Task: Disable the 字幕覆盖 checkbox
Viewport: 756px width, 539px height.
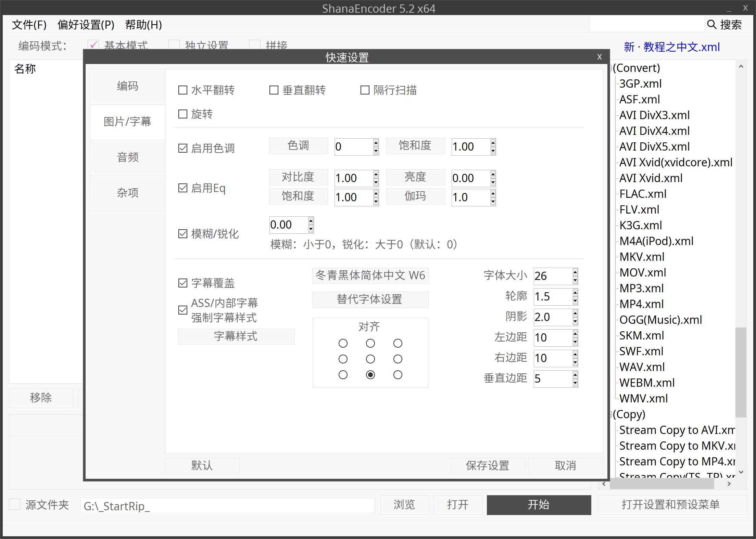Action: coord(183,283)
